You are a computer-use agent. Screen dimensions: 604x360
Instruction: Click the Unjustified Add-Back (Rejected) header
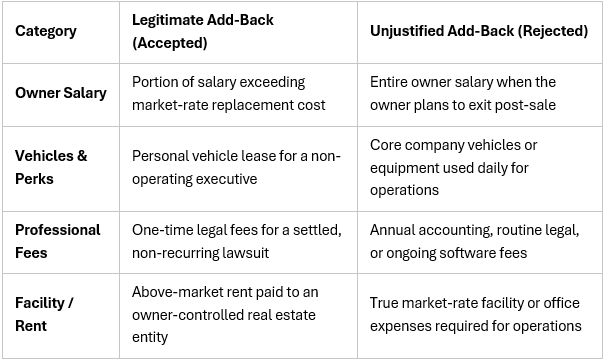(x=479, y=31)
